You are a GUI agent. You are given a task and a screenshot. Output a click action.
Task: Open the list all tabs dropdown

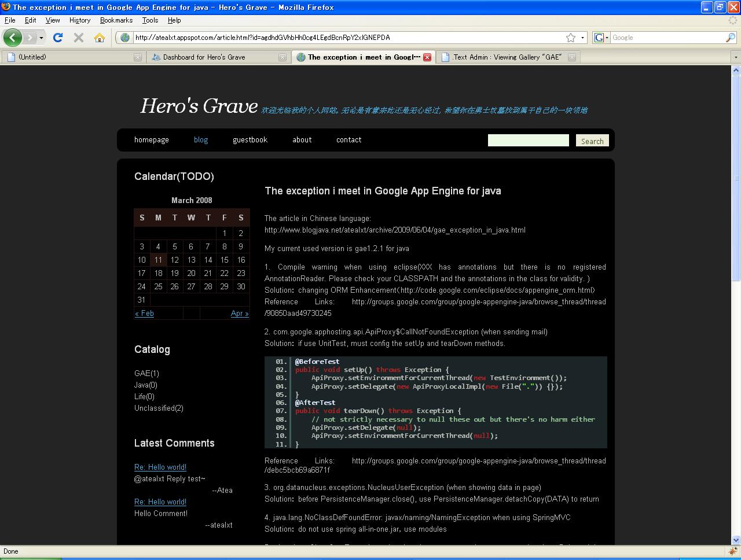coord(736,57)
